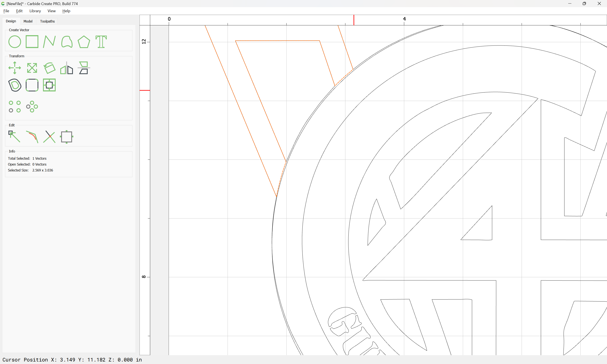This screenshot has height=364, width=607.
Task: Switch to the Toolpaths tab
Action: 47,21
